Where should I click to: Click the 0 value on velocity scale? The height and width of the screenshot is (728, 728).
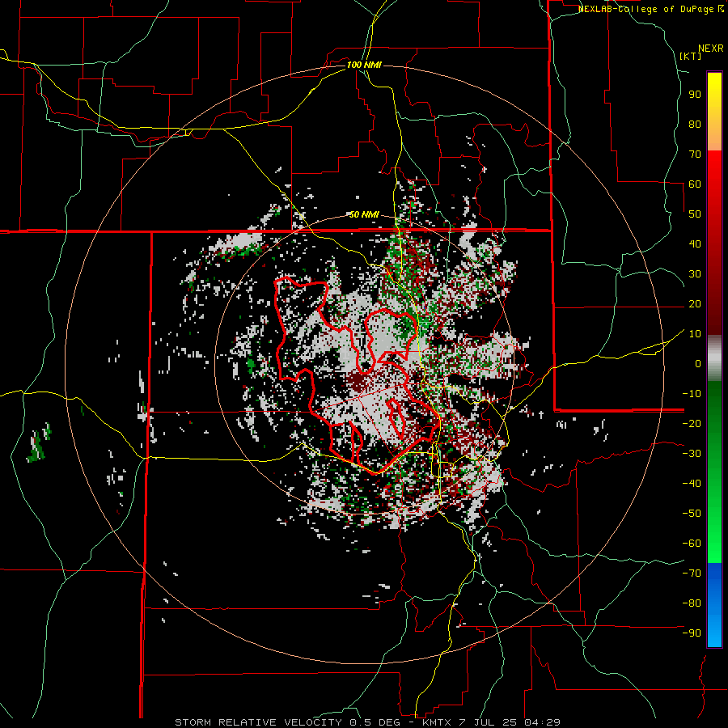click(x=698, y=364)
